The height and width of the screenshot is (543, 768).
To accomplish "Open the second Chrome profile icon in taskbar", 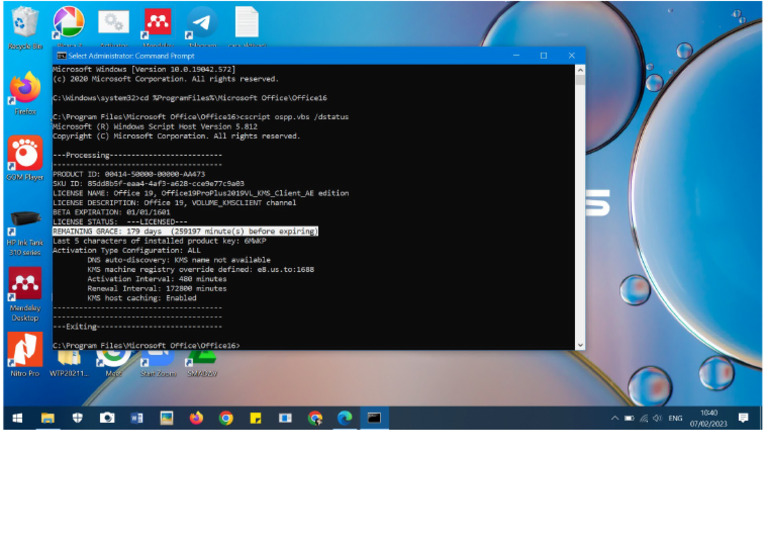I will (315, 418).
